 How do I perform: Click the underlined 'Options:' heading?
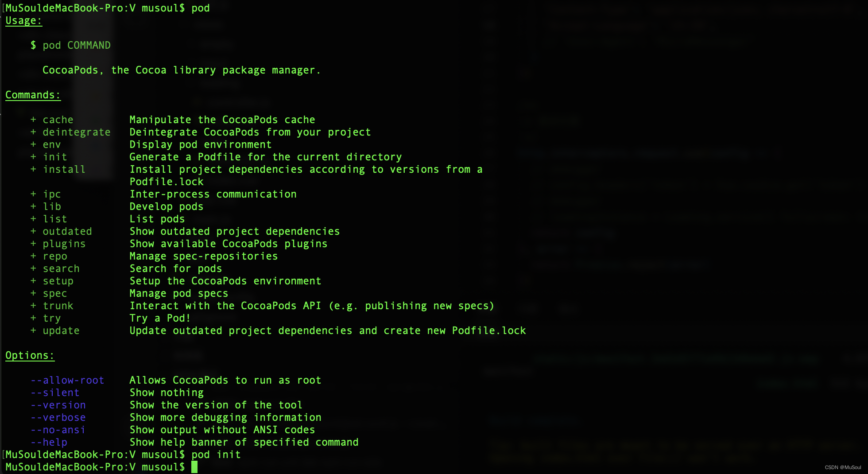pyautogui.click(x=30, y=356)
